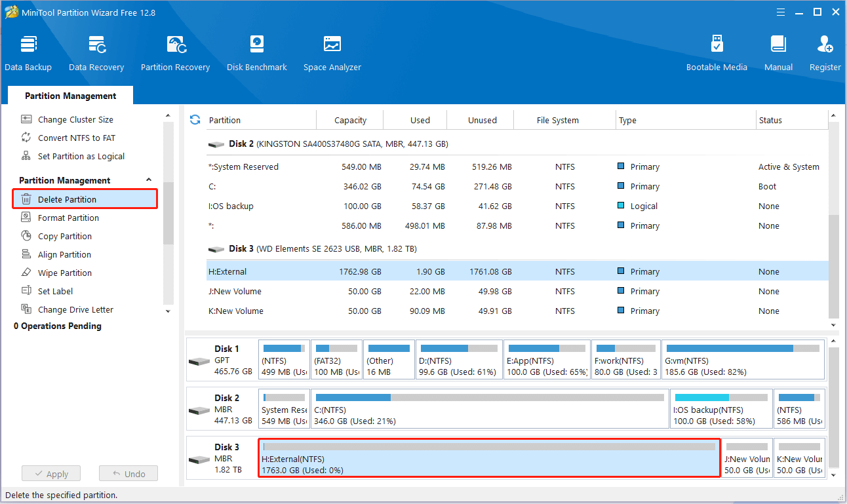Select the 499 MB NTFS block in Disk 1
847x504 pixels.
pyautogui.click(x=284, y=359)
